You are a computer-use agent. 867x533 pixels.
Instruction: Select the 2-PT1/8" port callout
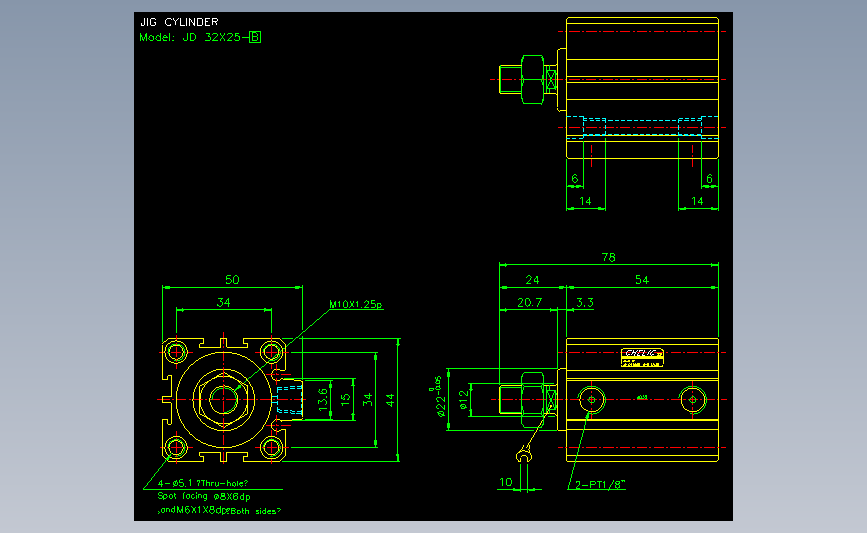coord(600,485)
